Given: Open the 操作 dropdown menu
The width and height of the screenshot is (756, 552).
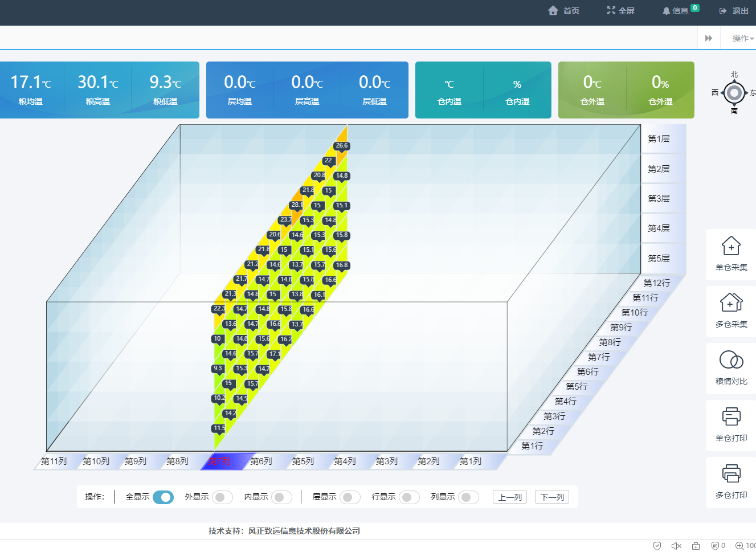Looking at the screenshot, I should pyautogui.click(x=742, y=38).
